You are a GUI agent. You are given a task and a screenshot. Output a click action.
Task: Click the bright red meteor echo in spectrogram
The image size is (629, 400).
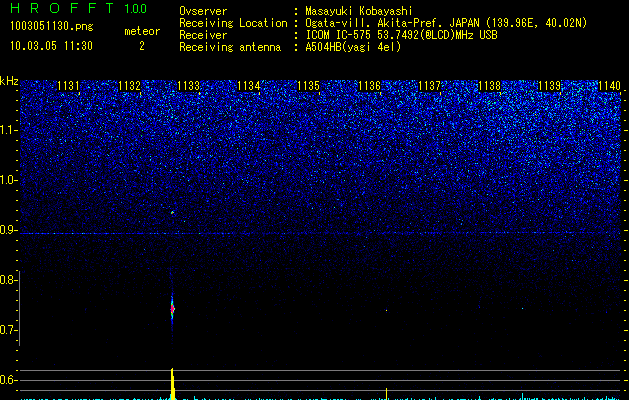tap(172, 309)
